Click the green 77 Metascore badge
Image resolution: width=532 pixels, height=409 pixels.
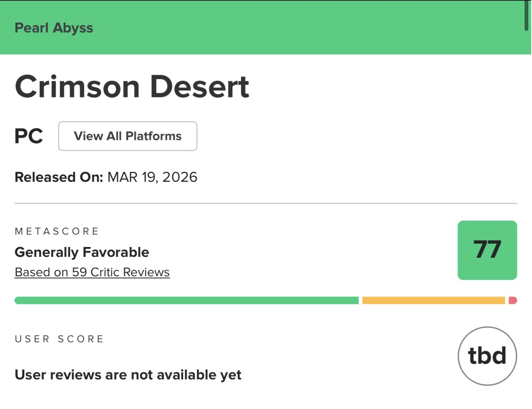(x=487, y=250)
